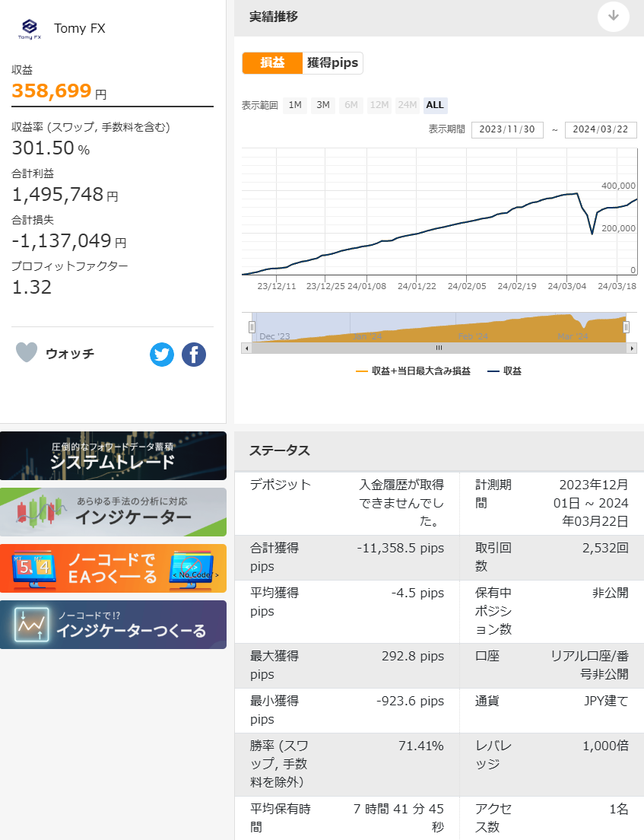Click 1名 access count value
644x840 pixels.
pyautogui.click(x=619, y=809)
